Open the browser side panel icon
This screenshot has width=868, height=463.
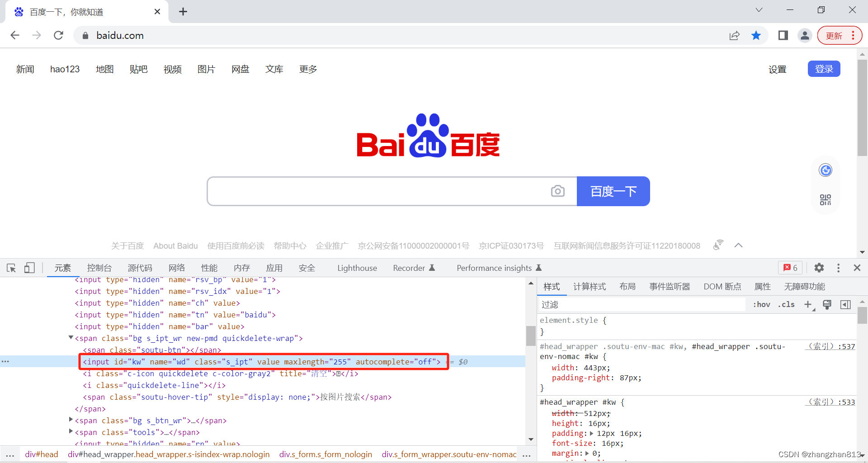tap(783, 35)
